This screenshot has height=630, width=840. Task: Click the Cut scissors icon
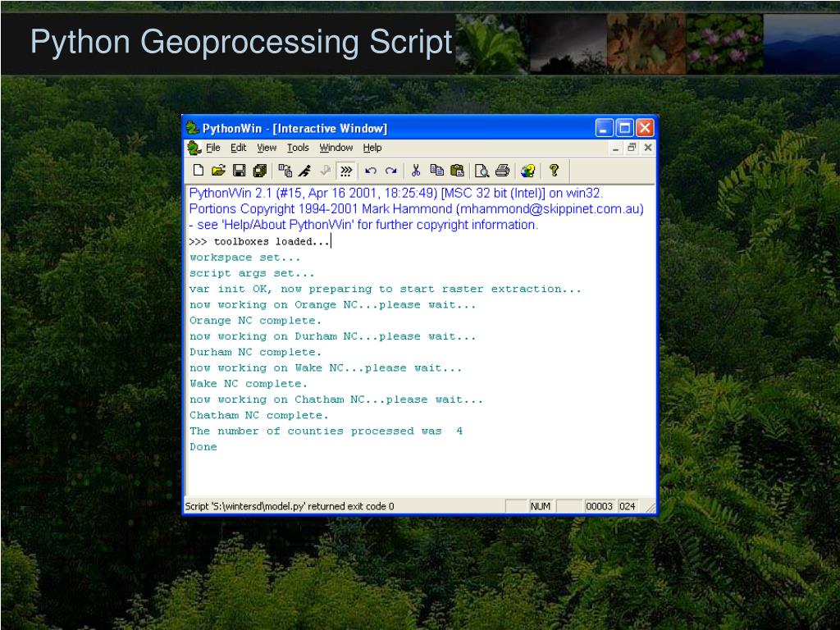[416, 171]
